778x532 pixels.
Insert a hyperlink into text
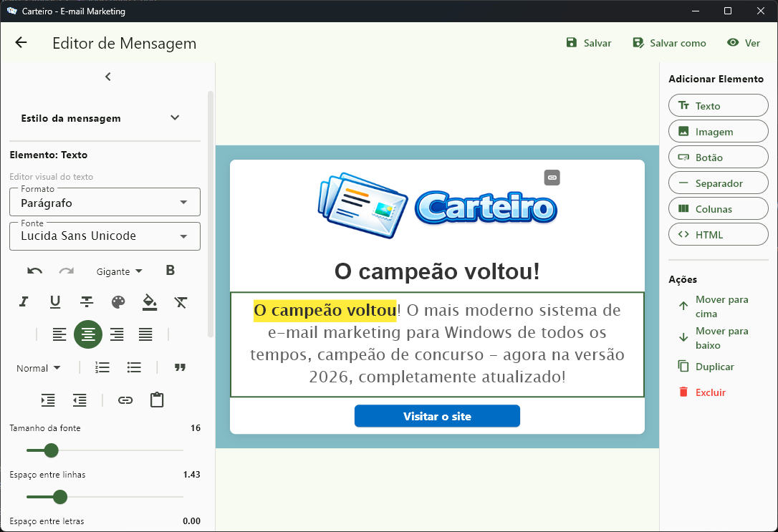click(x=125, y=400)
